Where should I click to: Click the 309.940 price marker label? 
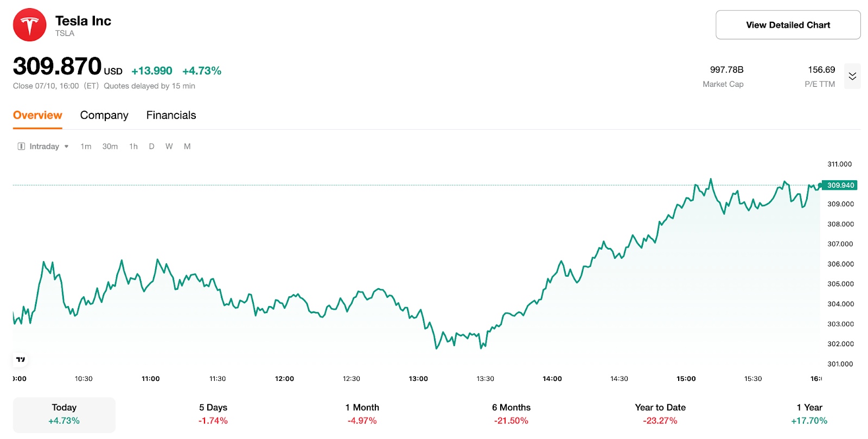pos(839,185)
